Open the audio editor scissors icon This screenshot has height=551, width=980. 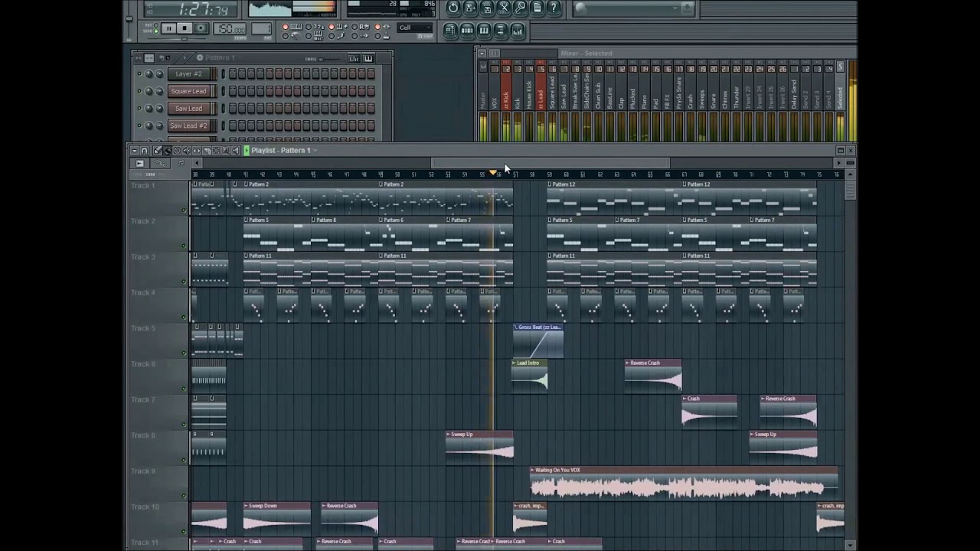[504, 8]
